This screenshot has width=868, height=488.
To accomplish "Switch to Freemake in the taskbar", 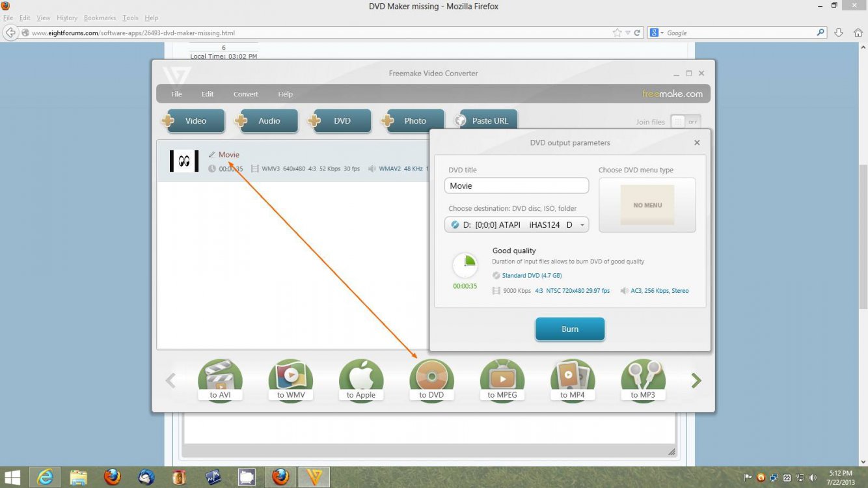I will pyautogui.click(x=314, y=477).
